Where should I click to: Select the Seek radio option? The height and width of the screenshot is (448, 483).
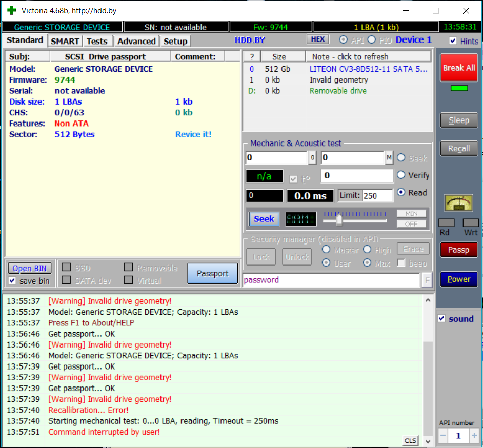(x=401, y=158)
